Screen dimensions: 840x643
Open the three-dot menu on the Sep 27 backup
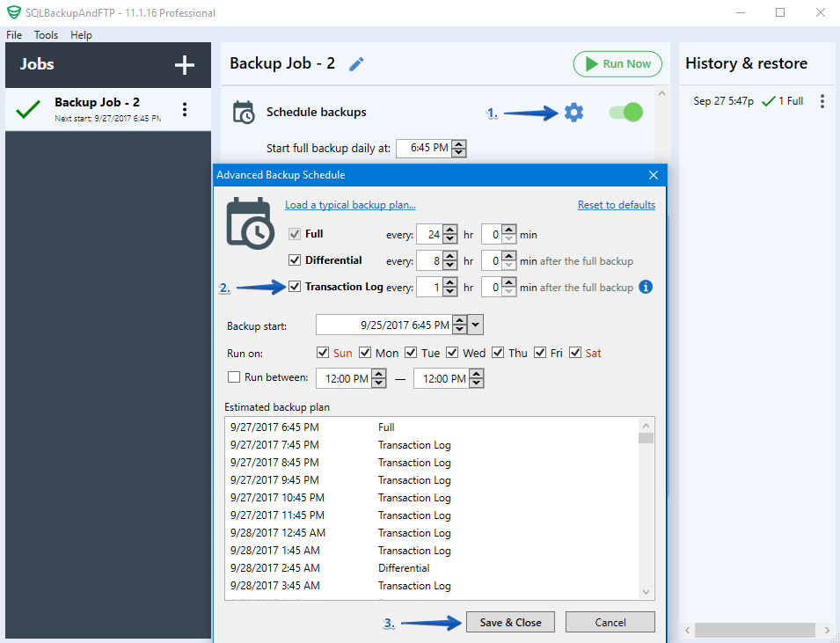click(x=822, y=101)
